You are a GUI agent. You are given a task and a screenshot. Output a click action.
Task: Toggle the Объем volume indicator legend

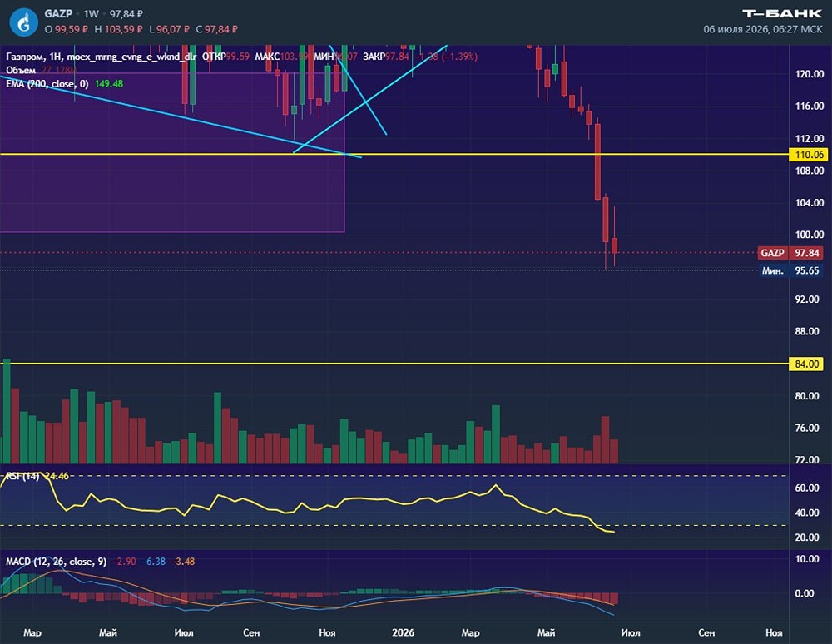[x=21, y=70]
